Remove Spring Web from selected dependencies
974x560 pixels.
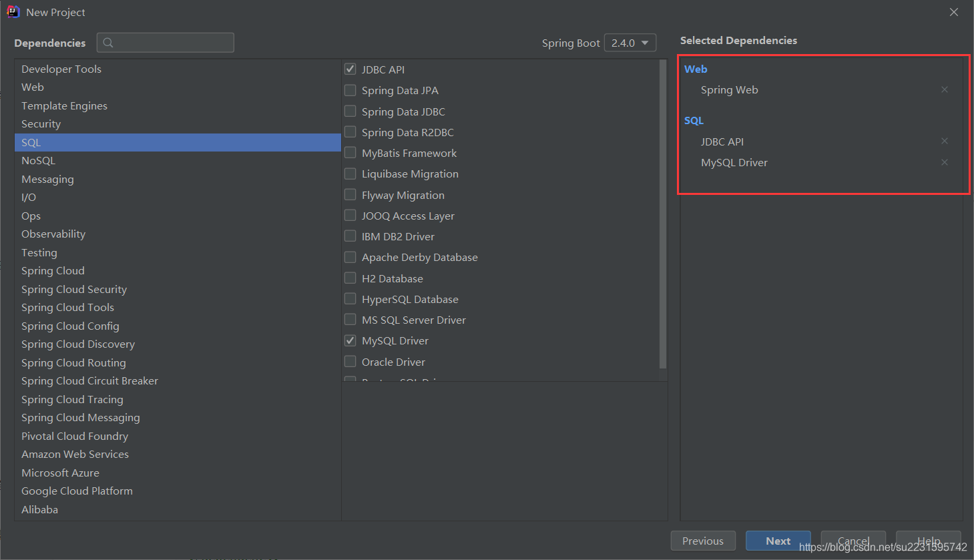pyautogui.click(x=944, y=89)
